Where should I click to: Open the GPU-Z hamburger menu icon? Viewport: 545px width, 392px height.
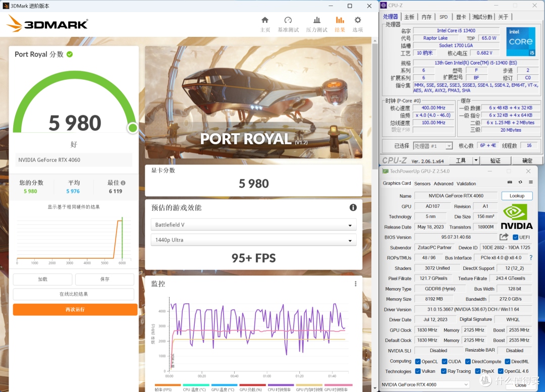pyautogui.click(x=531, y=182)
